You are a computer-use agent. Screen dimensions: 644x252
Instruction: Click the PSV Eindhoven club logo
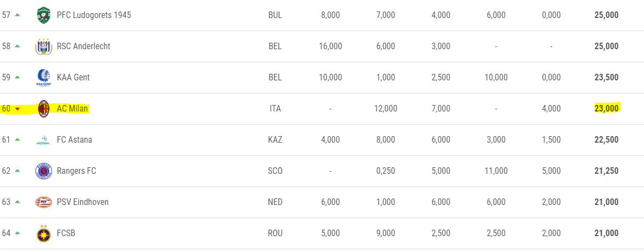[43, 202]
